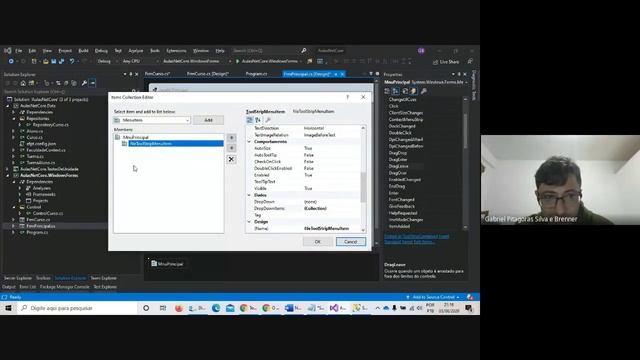Click the Windows taskbar search box
Viewport: 640px width, 360px height.
(78, 308)
